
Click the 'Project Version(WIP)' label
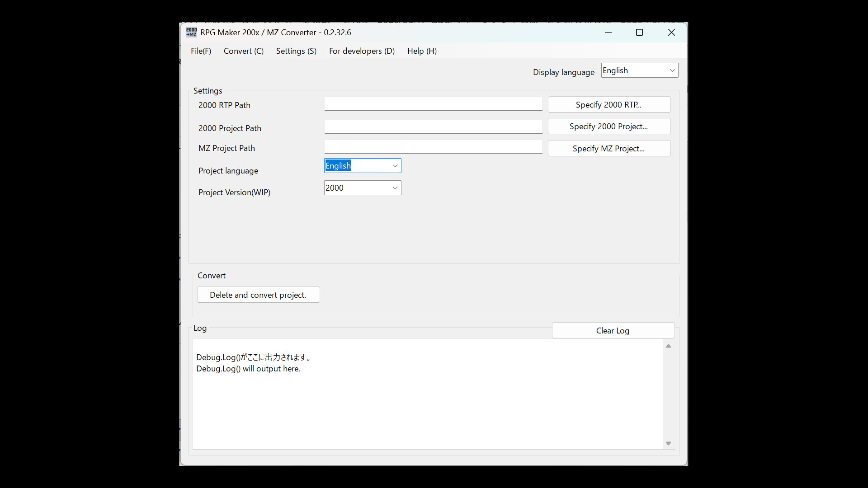coord(234,192)
